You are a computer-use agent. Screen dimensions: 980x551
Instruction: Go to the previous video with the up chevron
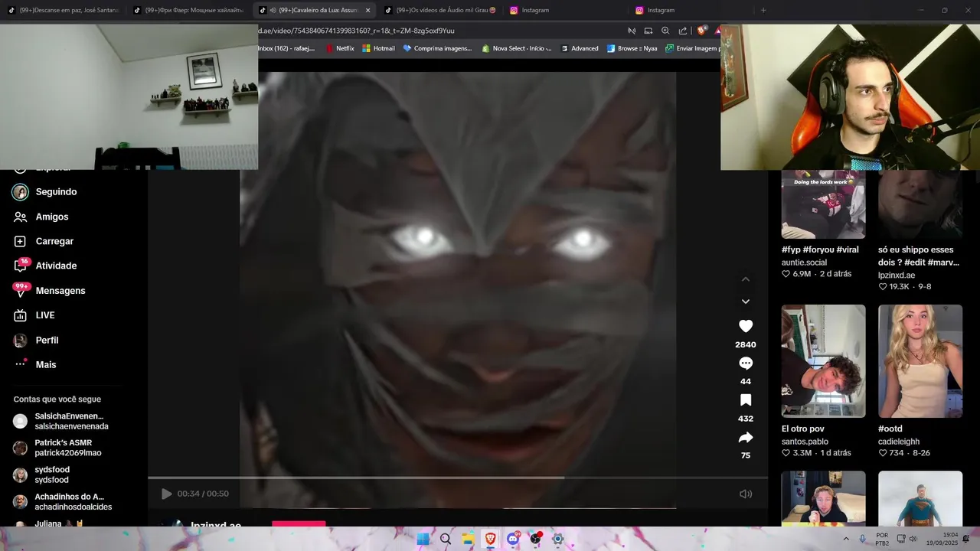coord(746,279)
